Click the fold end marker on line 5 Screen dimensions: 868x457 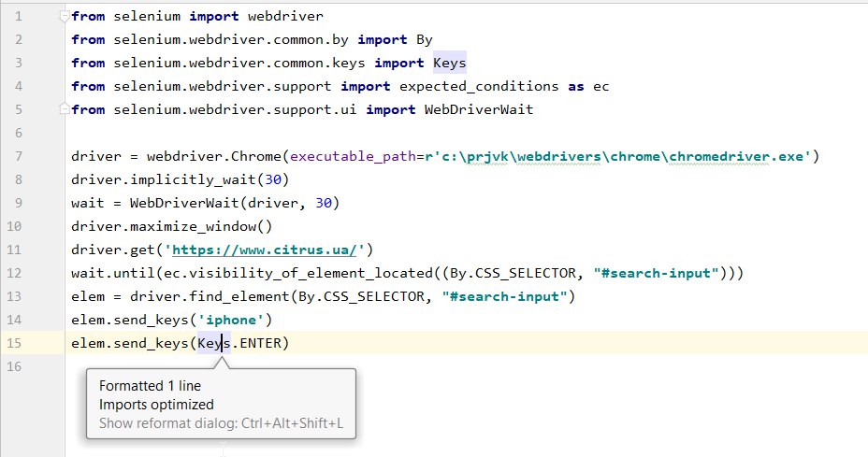65,109
